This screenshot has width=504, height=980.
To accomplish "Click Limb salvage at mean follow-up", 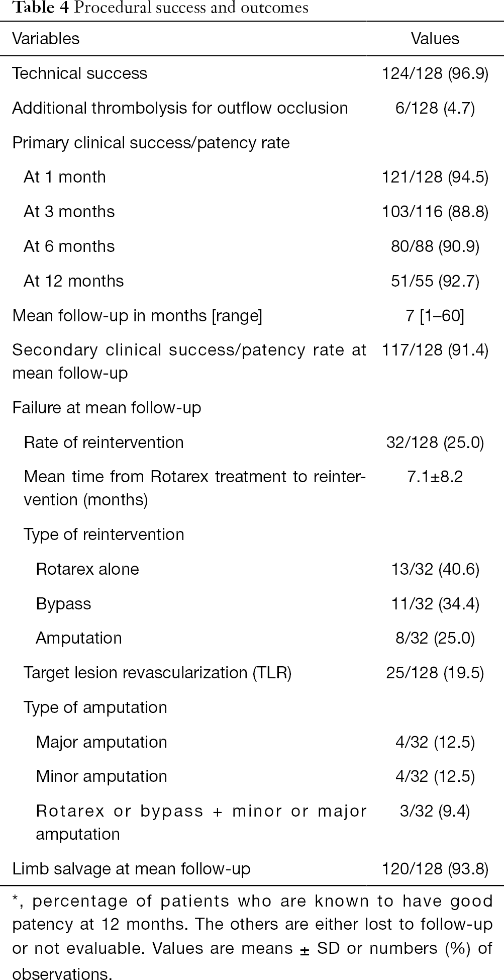I will click(x=131, y=869).
